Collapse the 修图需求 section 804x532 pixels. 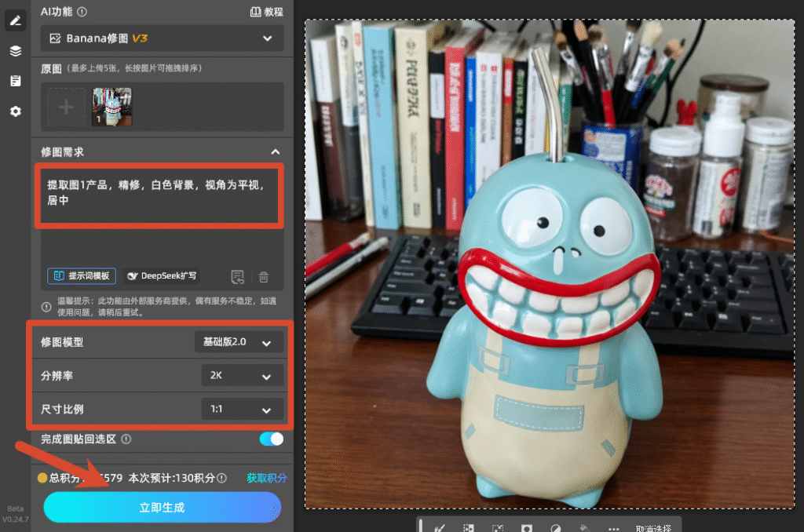coord(276,151)
